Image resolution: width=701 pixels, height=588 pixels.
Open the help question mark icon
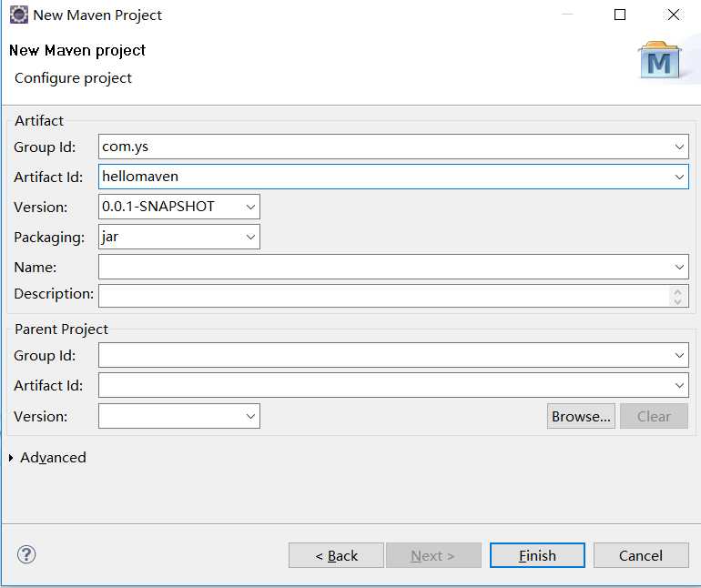(26, 555)
